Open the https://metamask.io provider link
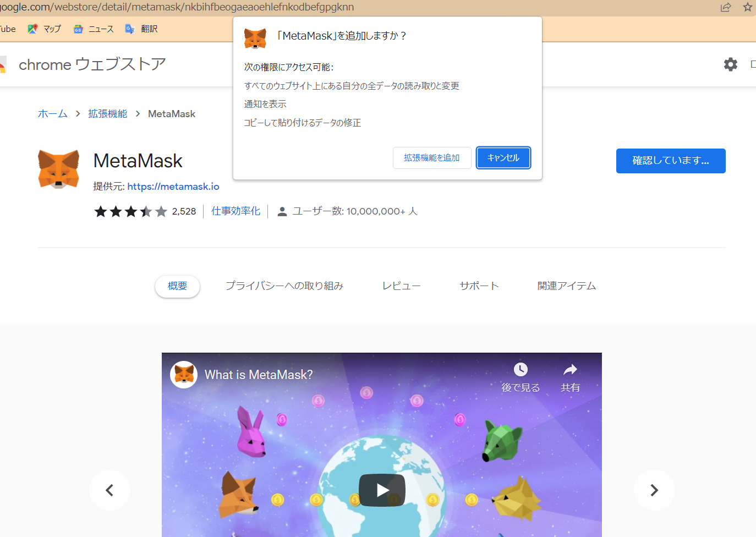Screen dimensions: 756x537 coord(173,187)
